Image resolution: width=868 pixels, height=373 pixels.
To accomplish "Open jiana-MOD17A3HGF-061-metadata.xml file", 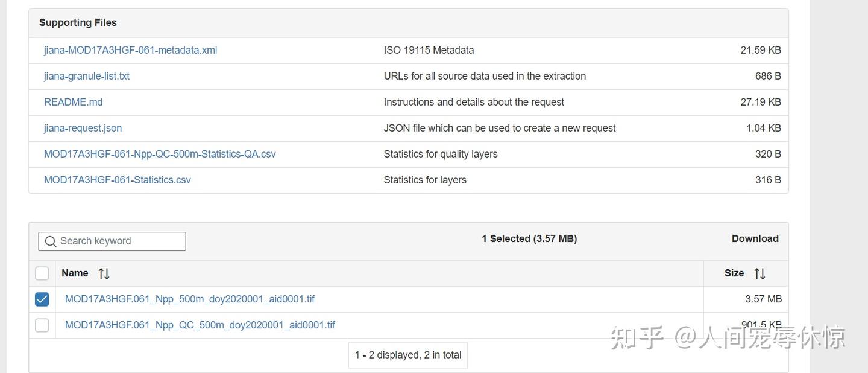I will (x=130, y=51).
